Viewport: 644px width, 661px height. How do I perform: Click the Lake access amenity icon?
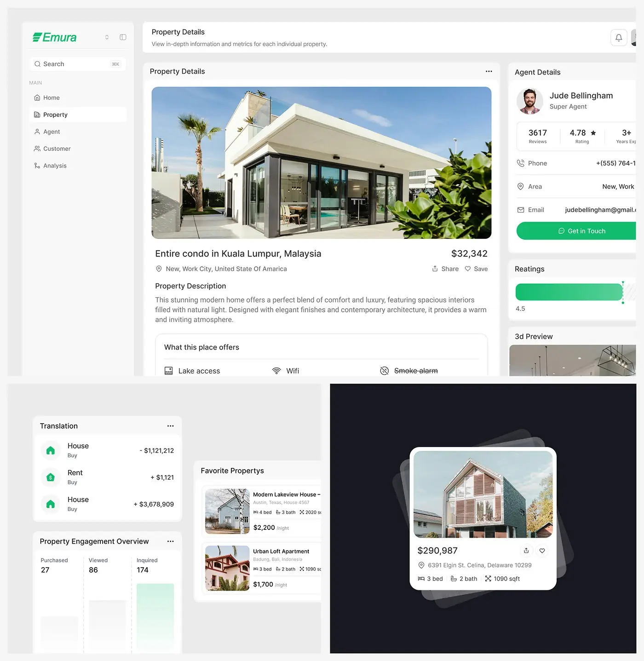[x=169, y=371]
